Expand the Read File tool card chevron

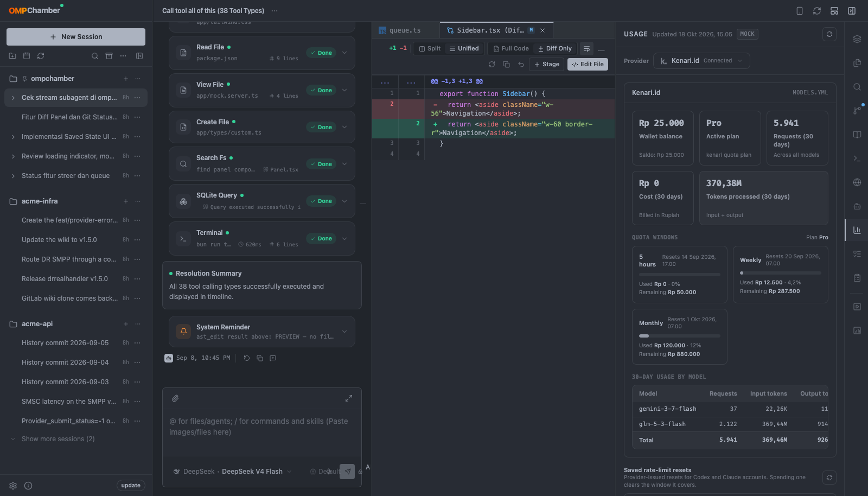[x=344, y=53]
